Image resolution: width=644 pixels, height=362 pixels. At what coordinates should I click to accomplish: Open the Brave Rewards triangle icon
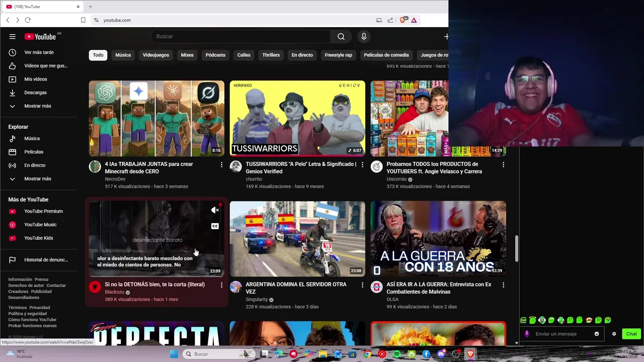pyautogui.click(x=414, y=20)
